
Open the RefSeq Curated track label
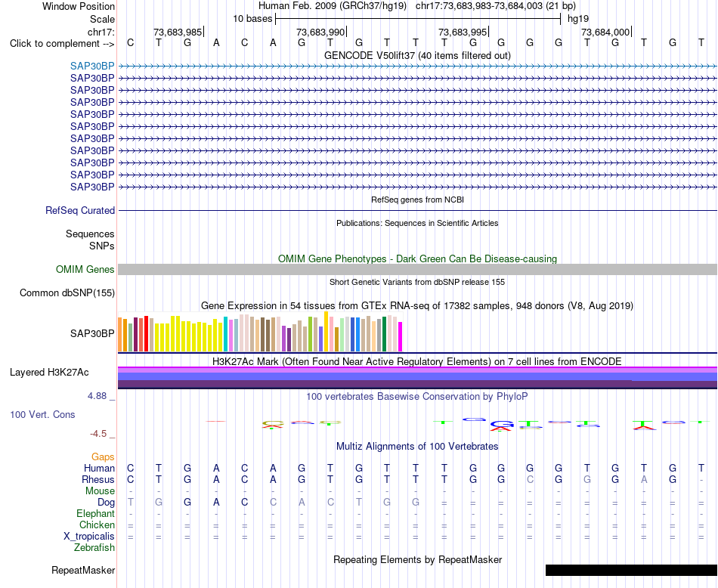point(80,210)
